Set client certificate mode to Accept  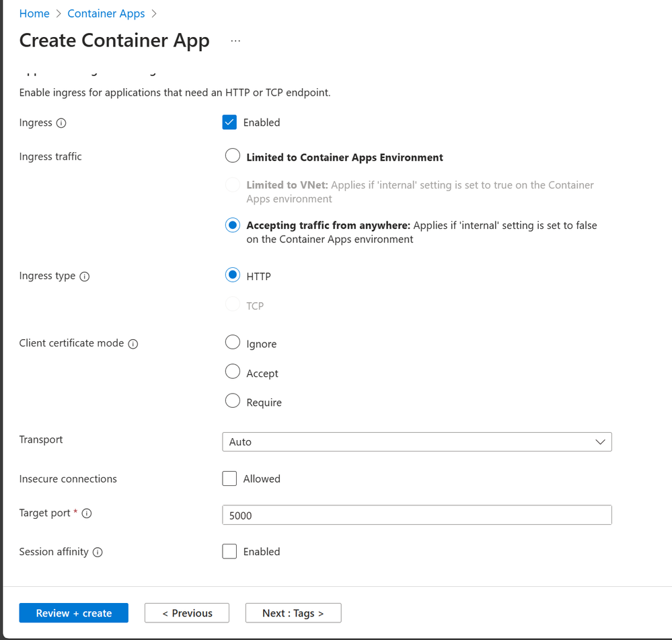[233, 372]
